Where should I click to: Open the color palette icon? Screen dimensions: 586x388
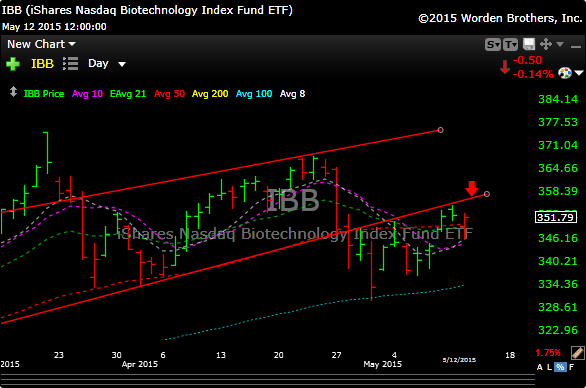(x=565, y=73)
